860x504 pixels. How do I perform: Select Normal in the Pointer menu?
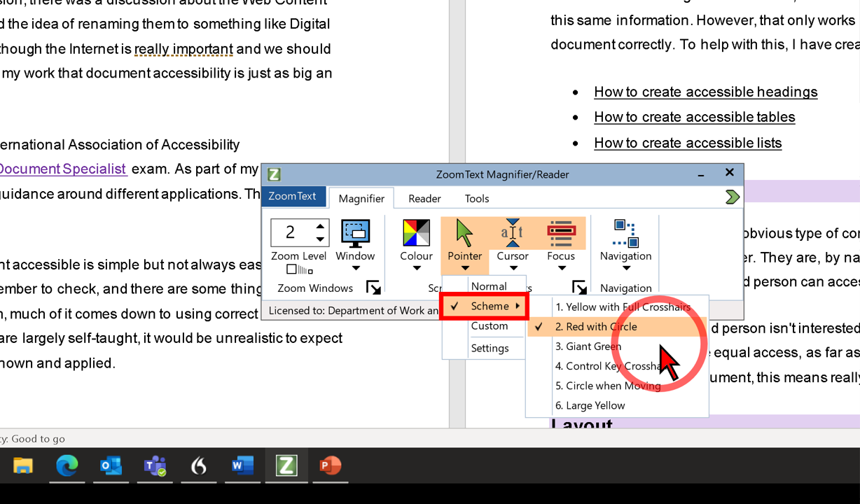(x=484, y=286)
